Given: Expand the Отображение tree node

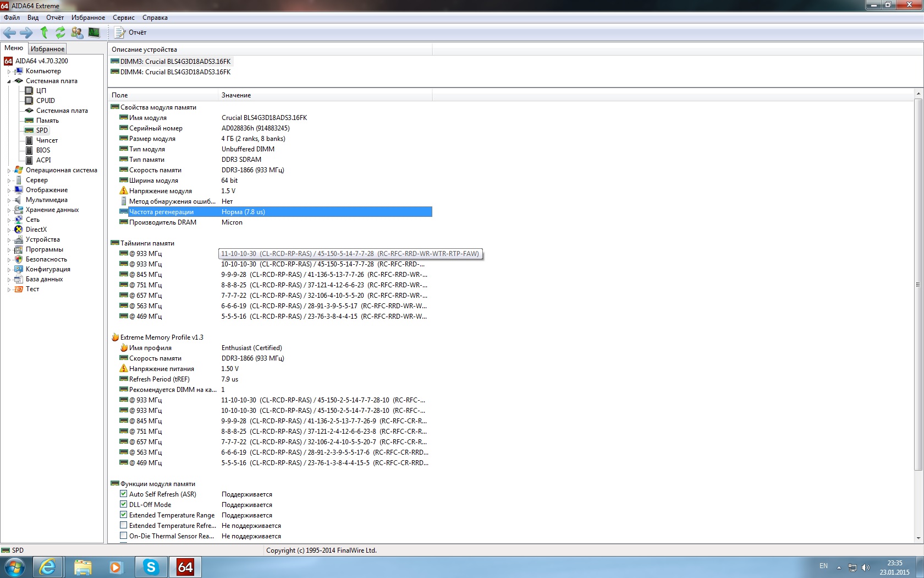Looking at the screenshot, I should point(9,190).
